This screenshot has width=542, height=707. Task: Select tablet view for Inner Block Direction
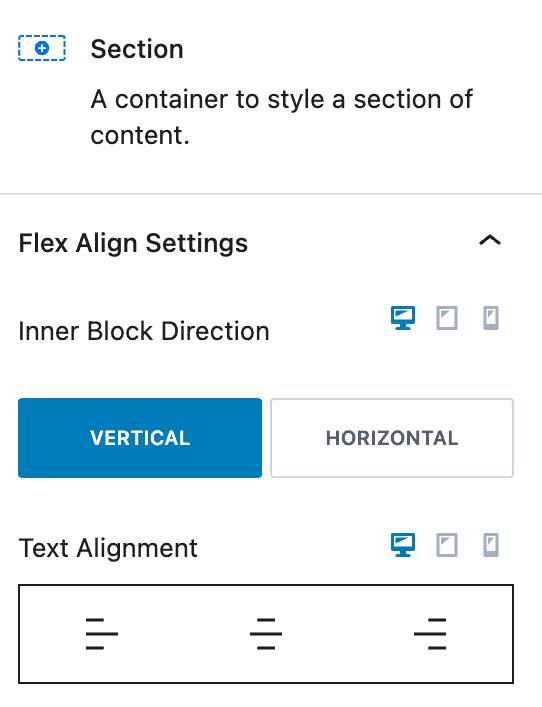[447, 318]
